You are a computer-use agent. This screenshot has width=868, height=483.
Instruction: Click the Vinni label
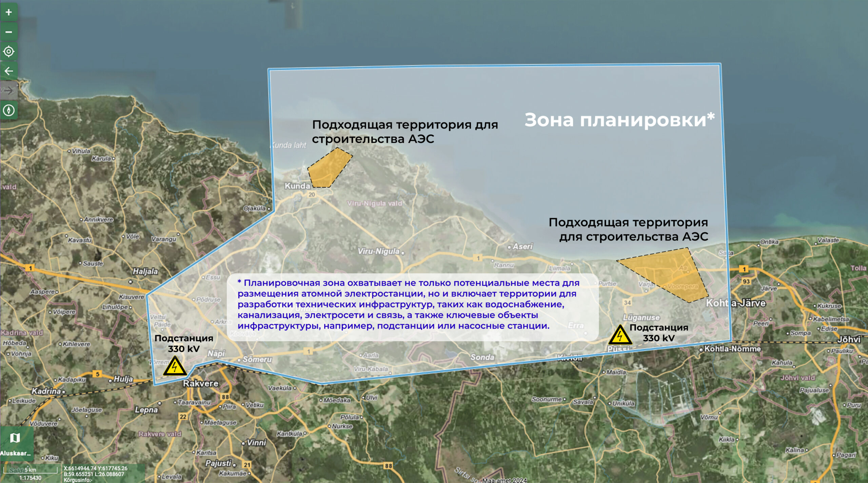257,443
